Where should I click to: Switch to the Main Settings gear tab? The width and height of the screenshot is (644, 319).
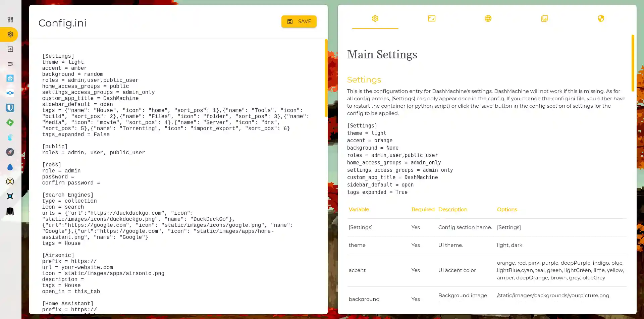(375, 18)
